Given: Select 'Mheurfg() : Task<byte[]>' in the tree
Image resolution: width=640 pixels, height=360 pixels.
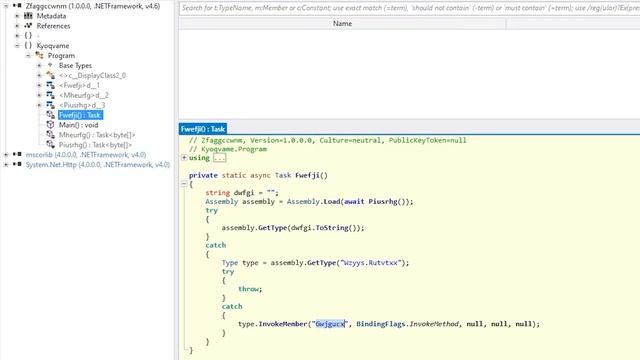Looking at the screenshot, I should click(x=97, y=135).
